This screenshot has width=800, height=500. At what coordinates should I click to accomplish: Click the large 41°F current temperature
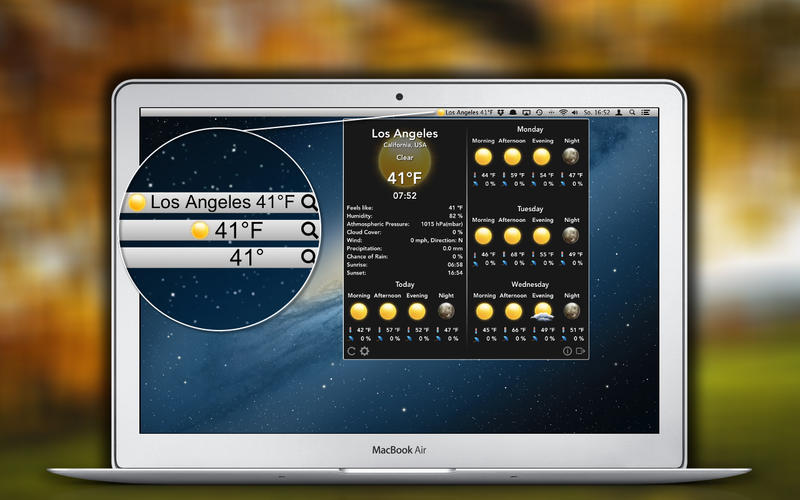405,178
